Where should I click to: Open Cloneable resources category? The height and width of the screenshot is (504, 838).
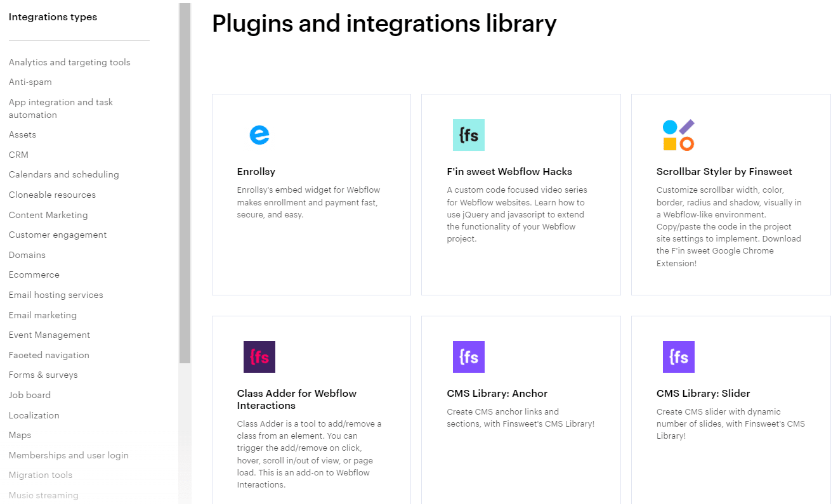point(53,195)
